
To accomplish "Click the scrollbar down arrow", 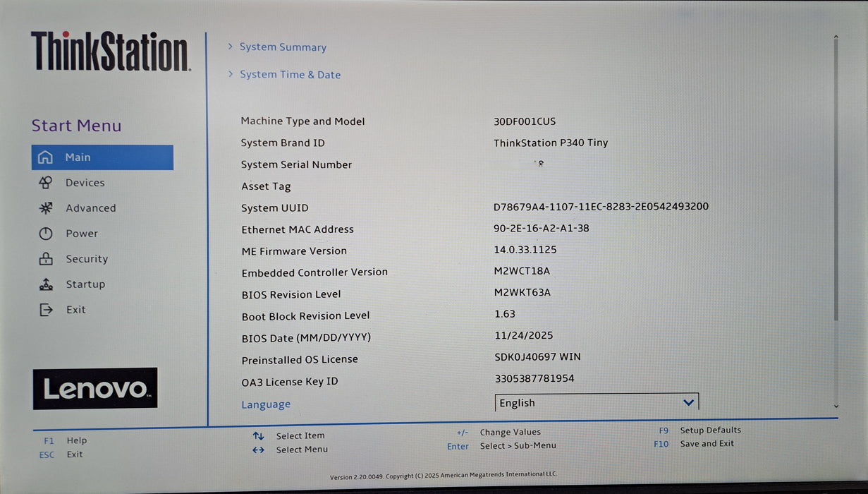I will click(x=836, y=406).
